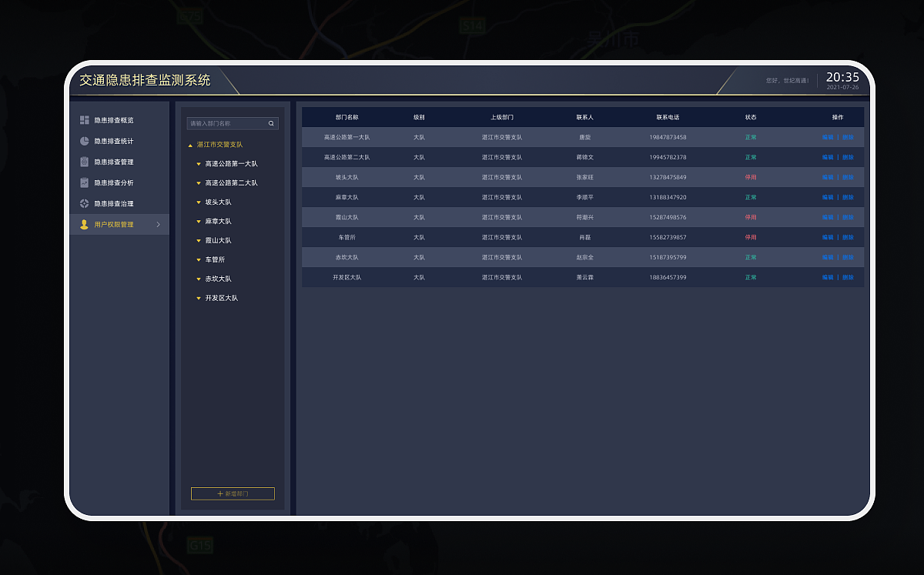Click 编辑 for the 麻章大队 row
The image size is (924, 575).
(828, 197)
